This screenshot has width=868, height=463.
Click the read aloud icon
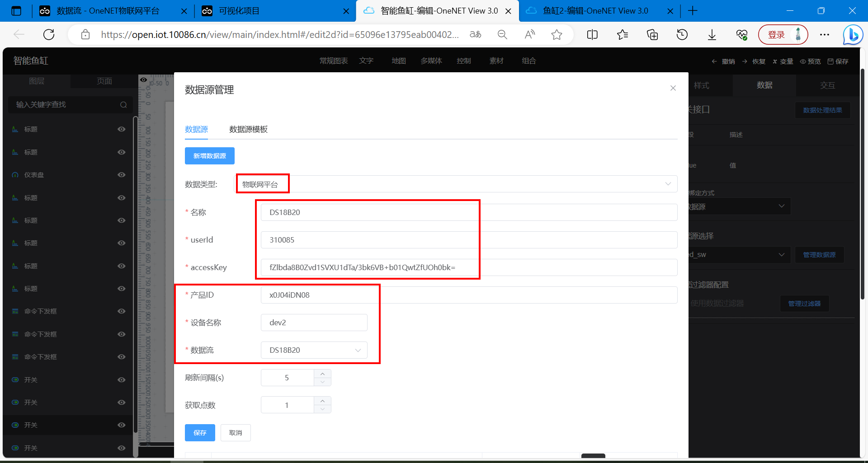click(x=529, y=34)
